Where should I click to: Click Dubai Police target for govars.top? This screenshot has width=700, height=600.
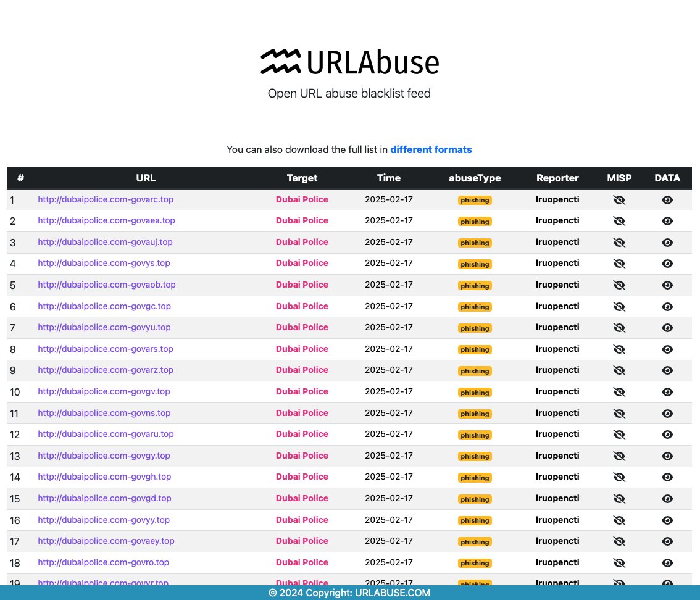(x=302, y=349)
